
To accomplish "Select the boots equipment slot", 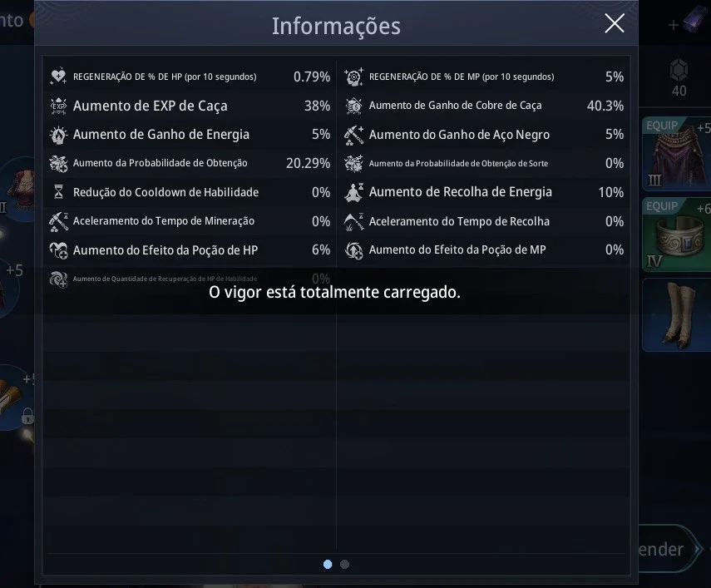I will pos(677,315).
